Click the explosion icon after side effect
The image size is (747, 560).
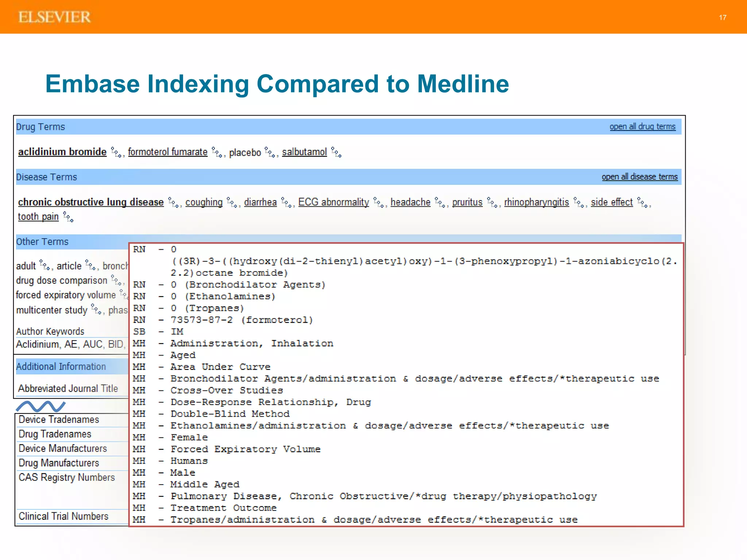click(x=642, y=203)
